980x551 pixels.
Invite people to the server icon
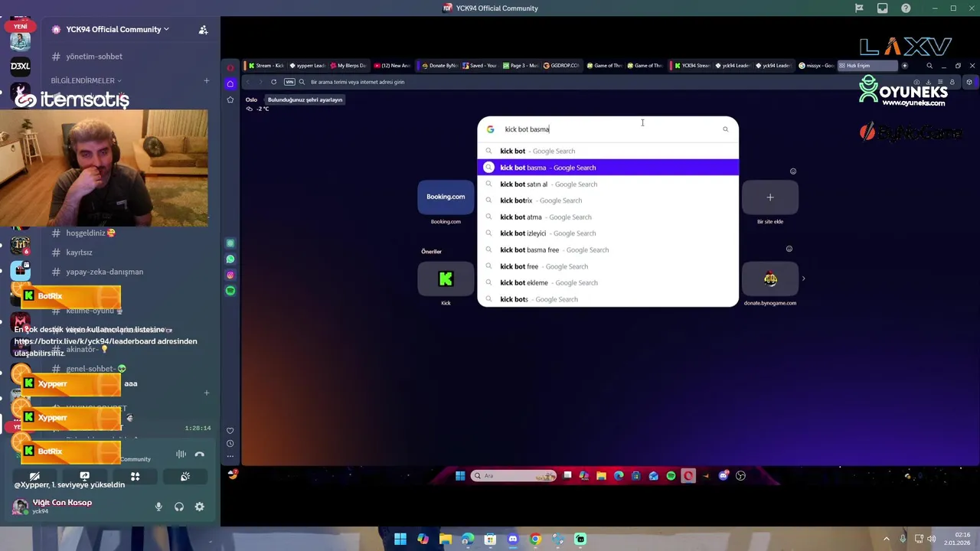coord(203,30)
